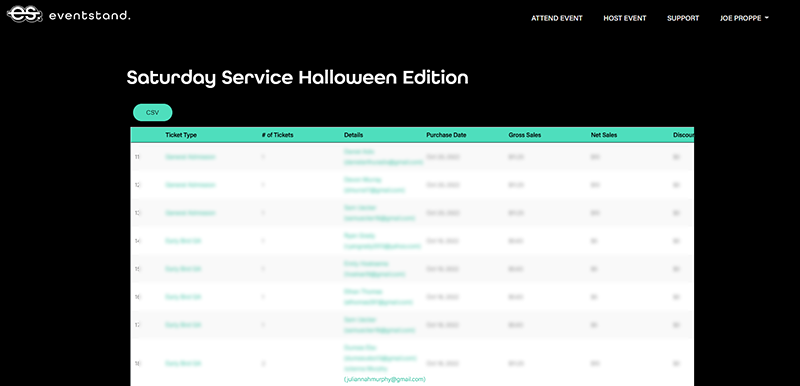Expand the Joe Proppe account dropdown
Screen dimensions: 800x386
click(744, 18)
